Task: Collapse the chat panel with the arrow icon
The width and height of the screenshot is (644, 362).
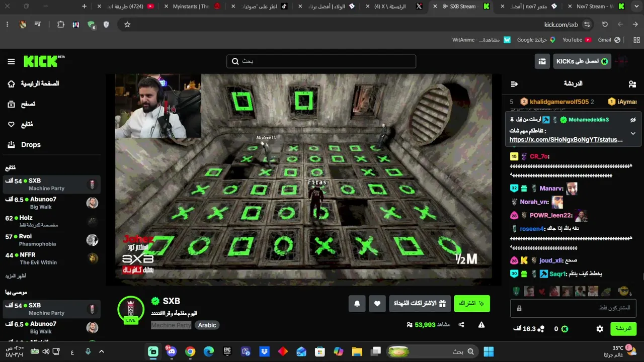Action: point(514,84)
